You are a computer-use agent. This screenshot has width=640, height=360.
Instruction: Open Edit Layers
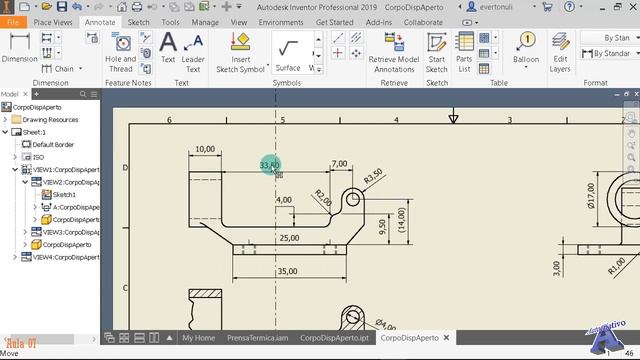pos(560,53)
